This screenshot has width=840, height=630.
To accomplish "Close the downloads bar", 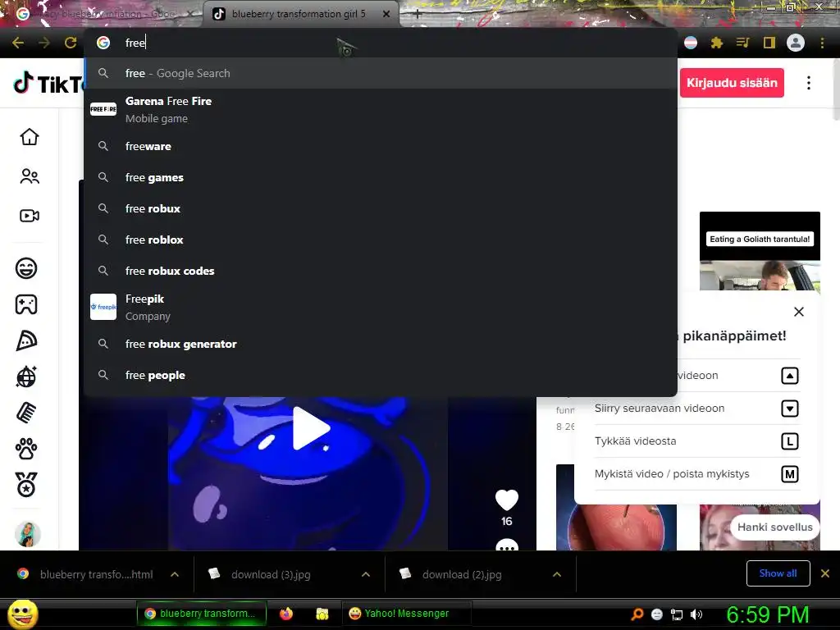I will 825,573.
